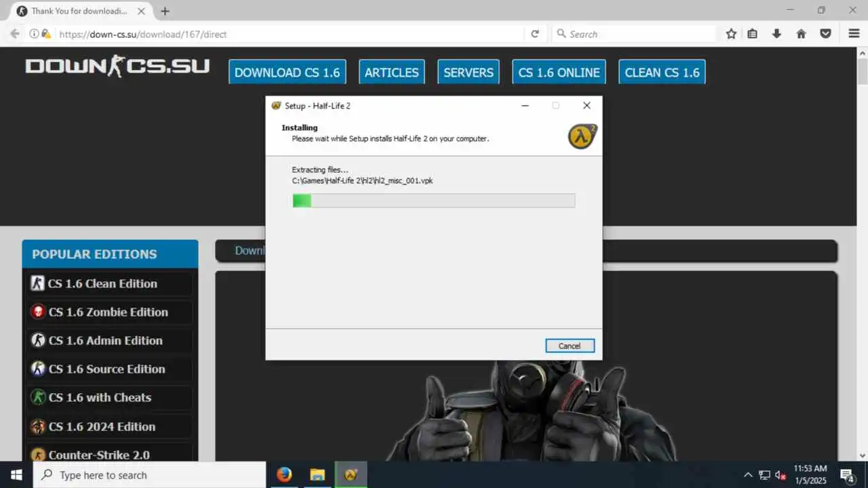Click the CS 1.6 Source Edition icon
The height and width of the screenshot is (488, 868).
(38, 369)
